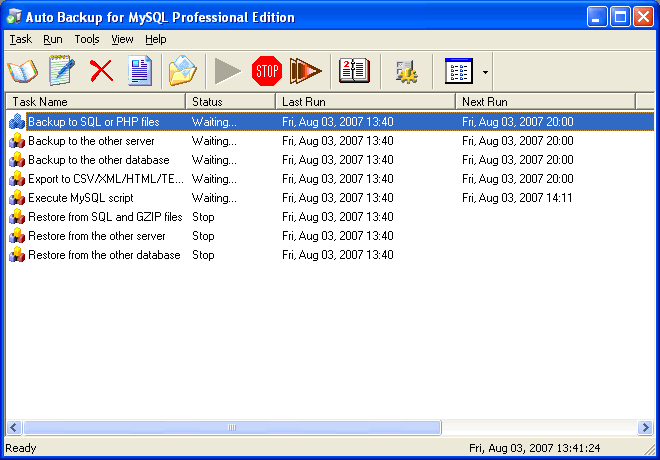The width and height of the screenshot is (660, 460).
Task: Click the Run All double-arrow icon
Action: [x=306, y=71]
